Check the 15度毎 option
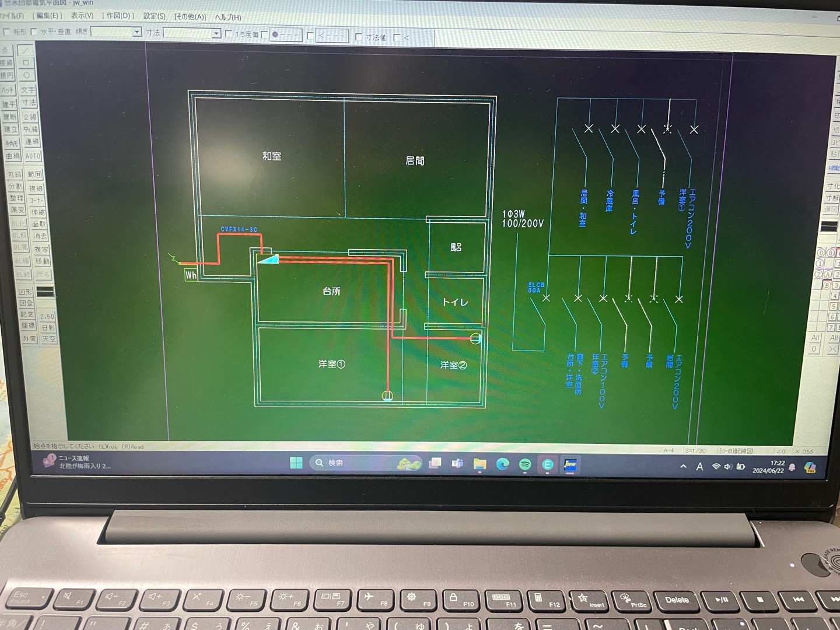 click(229, 34)
